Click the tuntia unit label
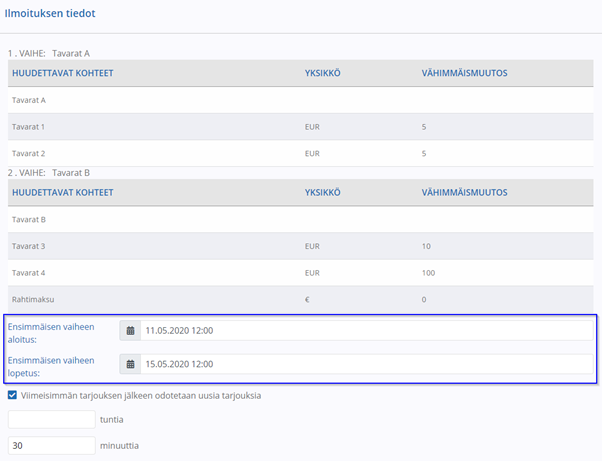This screenshot has height=461, width=602. click(112, 420)
